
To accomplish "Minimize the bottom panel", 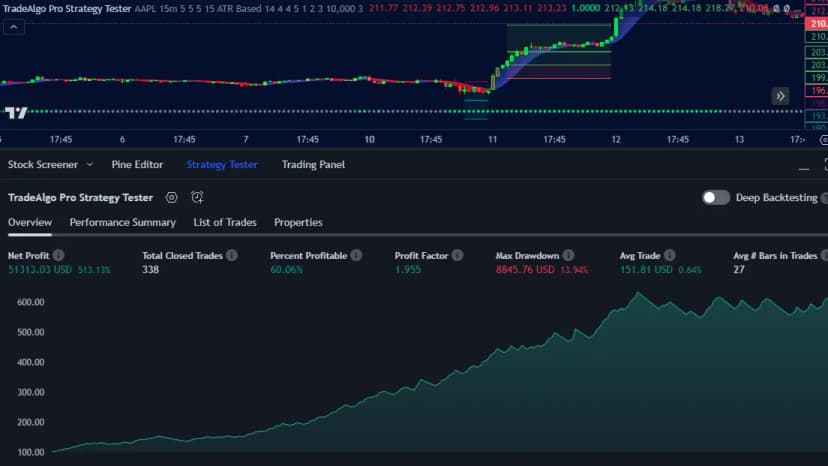I will (x=804, y=167).
